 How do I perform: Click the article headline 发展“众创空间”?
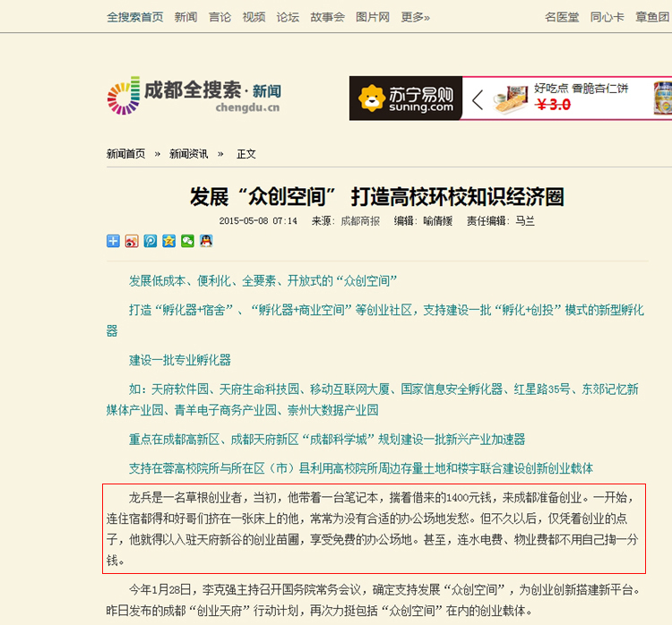[376, 197]
